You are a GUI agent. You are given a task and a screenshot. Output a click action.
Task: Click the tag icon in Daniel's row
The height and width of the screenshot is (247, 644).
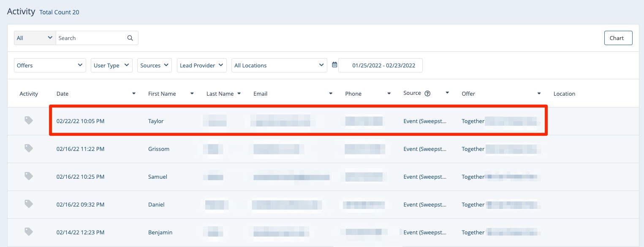29,204
